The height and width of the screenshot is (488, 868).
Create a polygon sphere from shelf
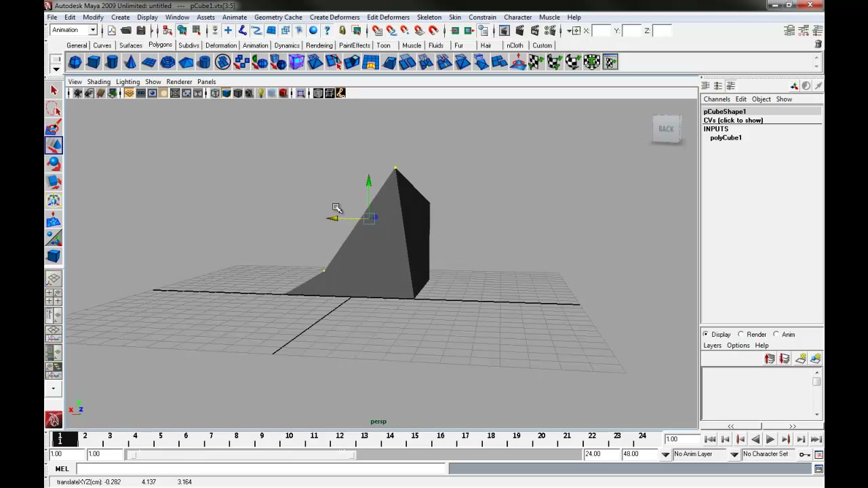75,62
